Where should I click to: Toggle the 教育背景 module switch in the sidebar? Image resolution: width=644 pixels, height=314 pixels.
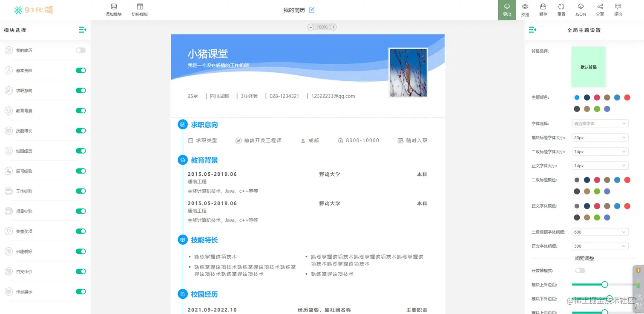81,111
